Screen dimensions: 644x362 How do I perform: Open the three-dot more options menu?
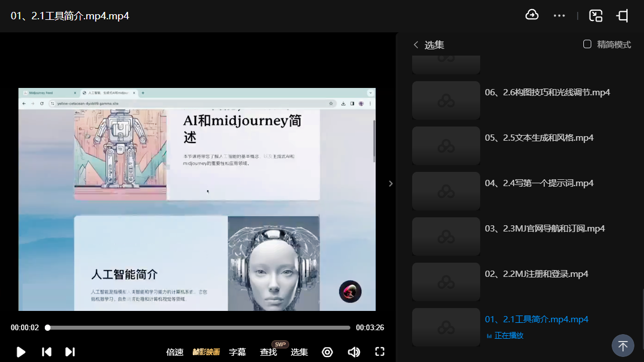tap(559, 16)
